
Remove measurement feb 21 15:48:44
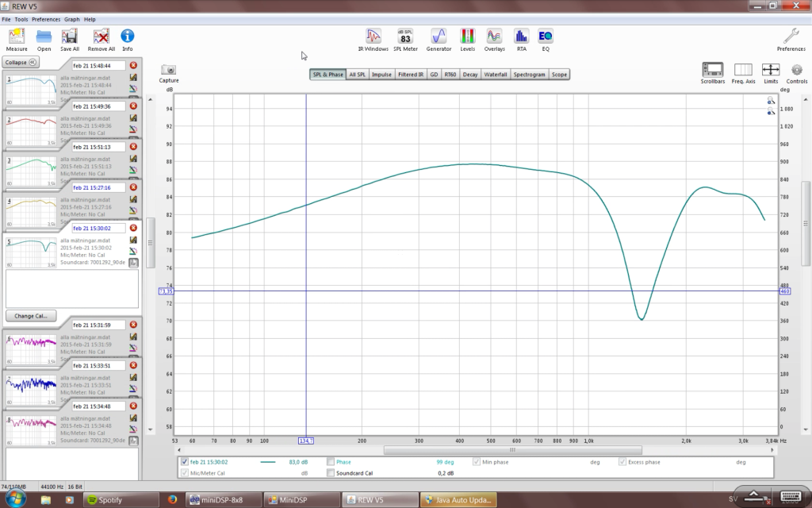click(133, 65)
